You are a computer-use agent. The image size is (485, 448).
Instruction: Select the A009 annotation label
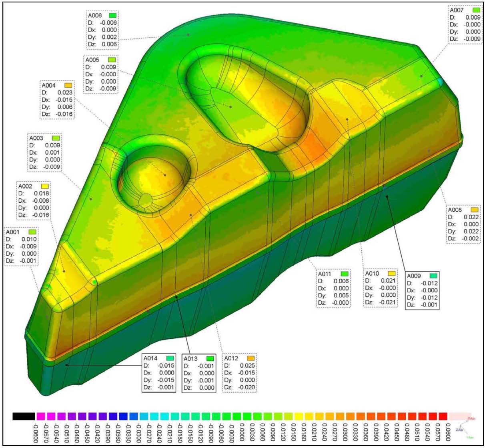414,276
